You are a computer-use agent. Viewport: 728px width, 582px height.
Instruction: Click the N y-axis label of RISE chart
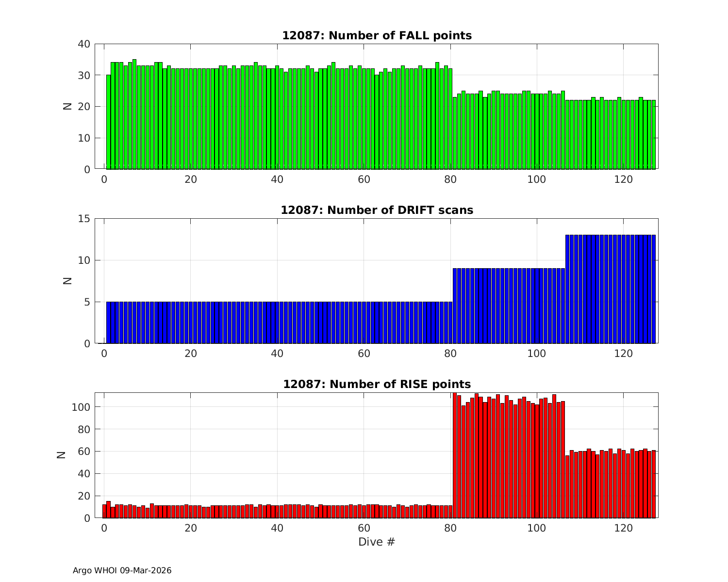pos(62,455)
